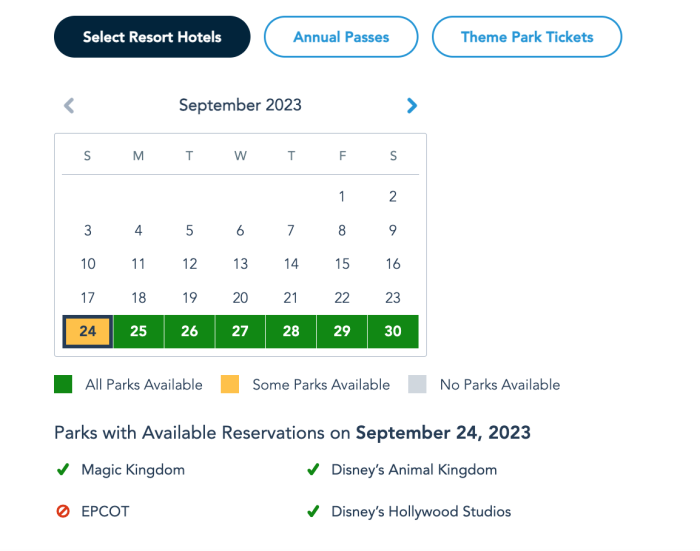Click the EPCOT unavailable icon
Screen dimensions: 700x551
(63, 512)
